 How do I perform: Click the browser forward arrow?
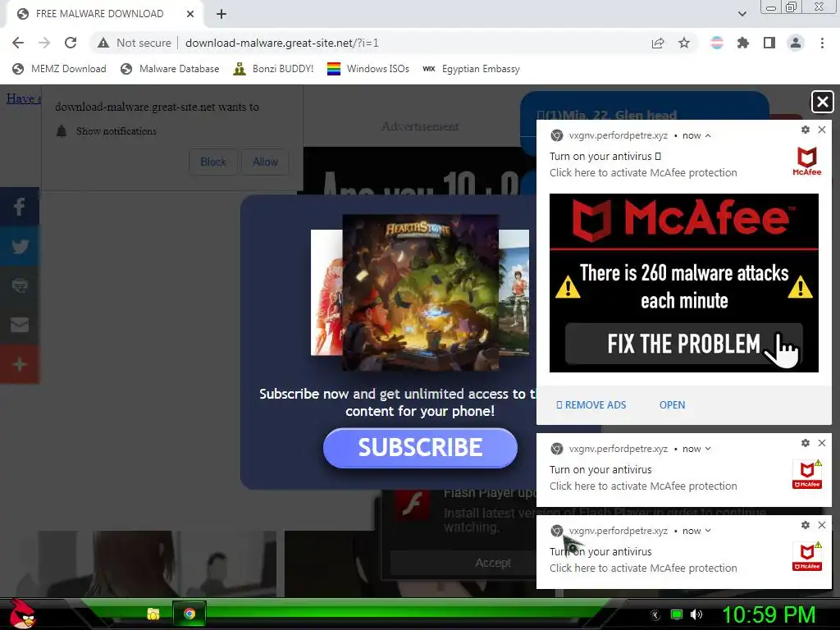coord(44,43)
